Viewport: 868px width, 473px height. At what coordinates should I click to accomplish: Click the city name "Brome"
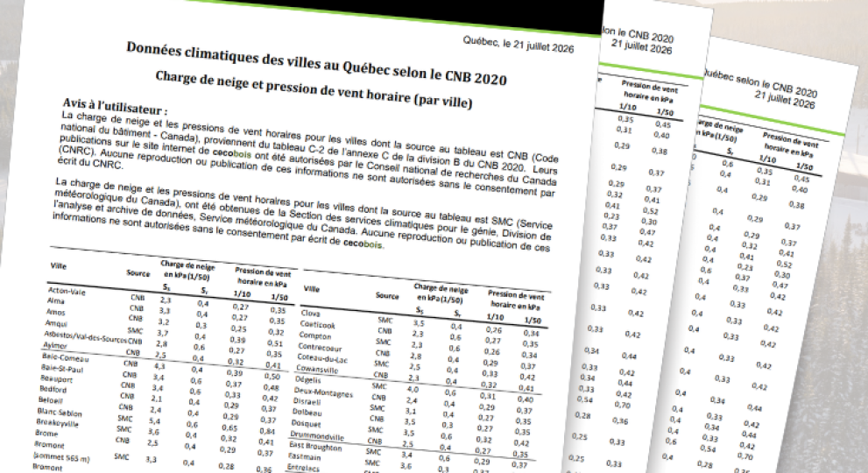coord(46,433)
